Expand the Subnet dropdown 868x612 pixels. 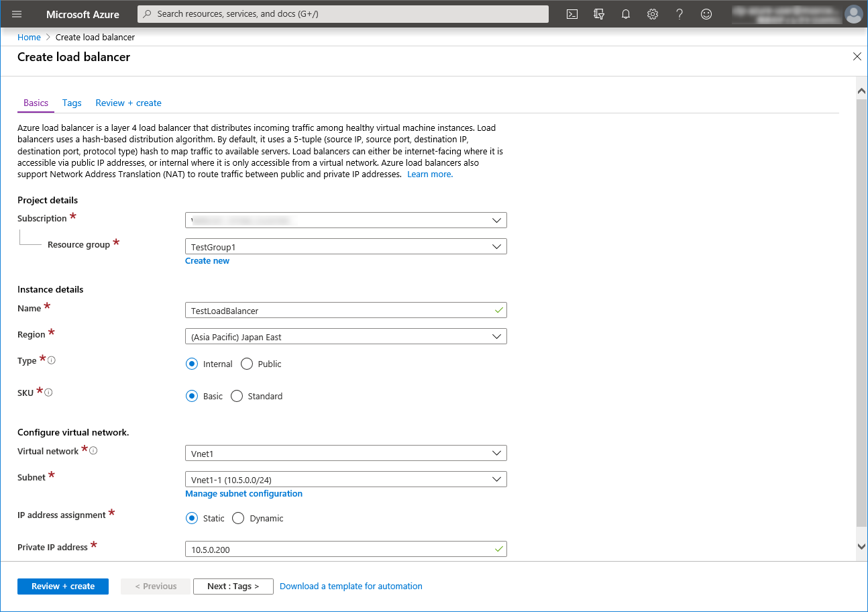pos(345,480)
